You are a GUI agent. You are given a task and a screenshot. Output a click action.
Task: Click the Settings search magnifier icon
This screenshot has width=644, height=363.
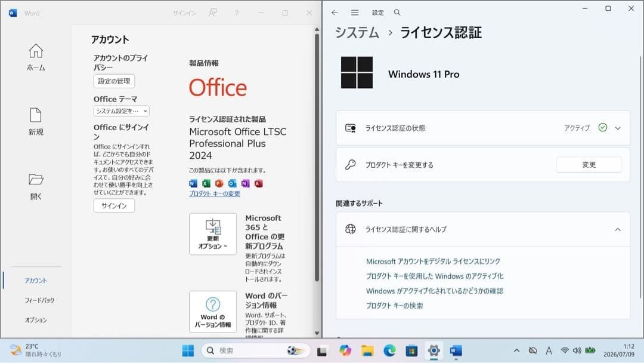point(397,13)
